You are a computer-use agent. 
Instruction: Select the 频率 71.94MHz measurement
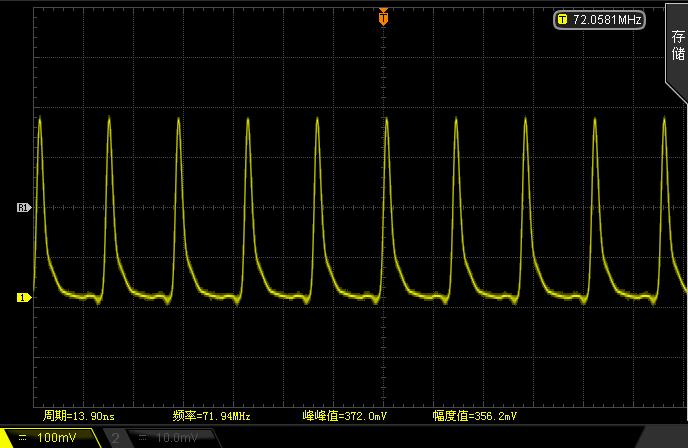pyautogui.click(x=208, y=415)
